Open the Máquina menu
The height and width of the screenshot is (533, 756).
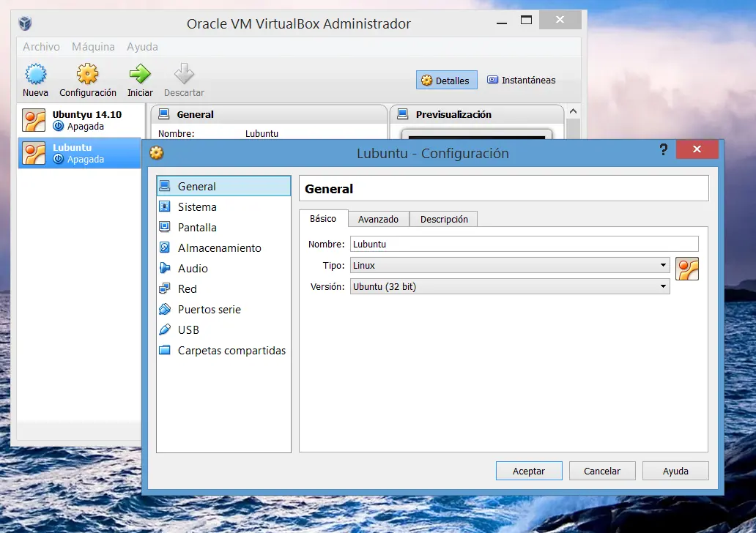pyautogui.click(x=93, y=46)
